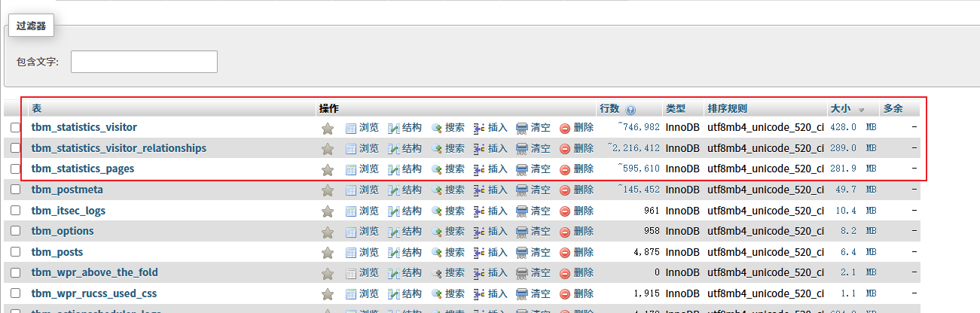Check the tbm_posts row checkbox

point(16,252)
